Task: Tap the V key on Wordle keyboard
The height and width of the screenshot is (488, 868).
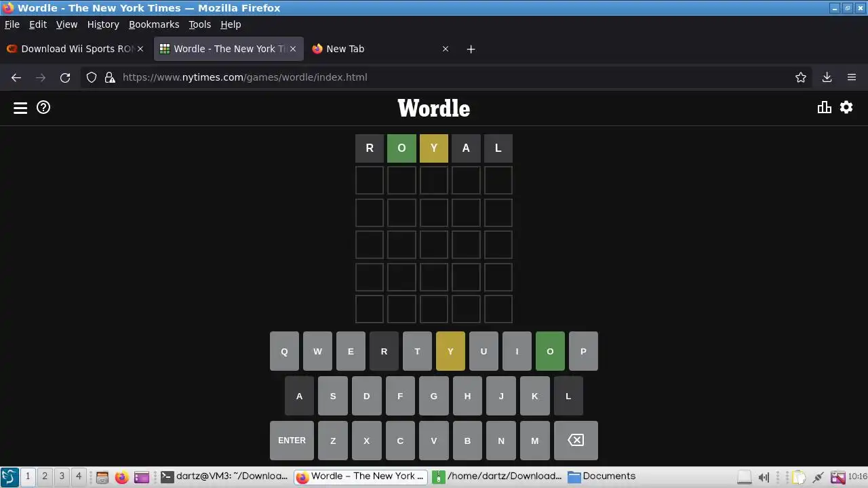Action: tap(434, 441)
